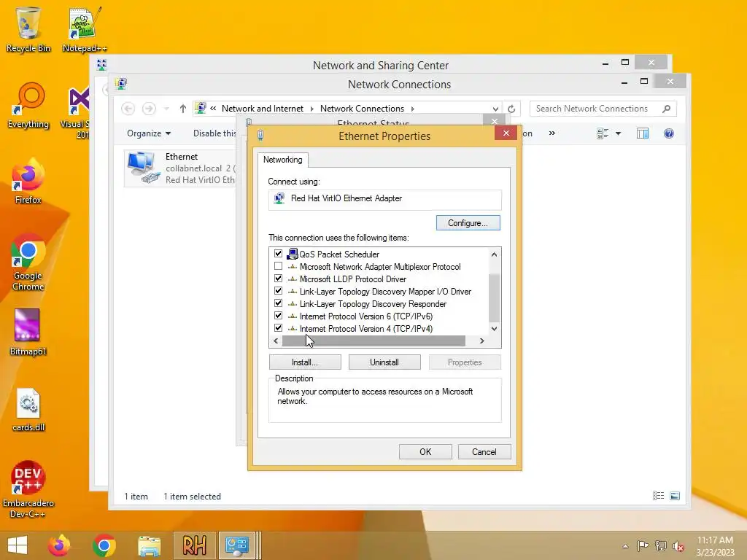Confirm with the OK button

pos(425,452)
